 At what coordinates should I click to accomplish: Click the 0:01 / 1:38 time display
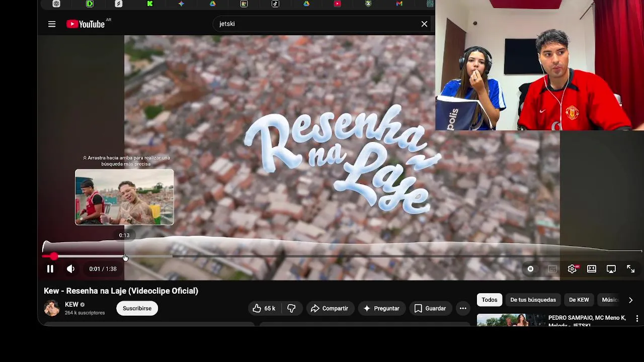tap(103, 269)
